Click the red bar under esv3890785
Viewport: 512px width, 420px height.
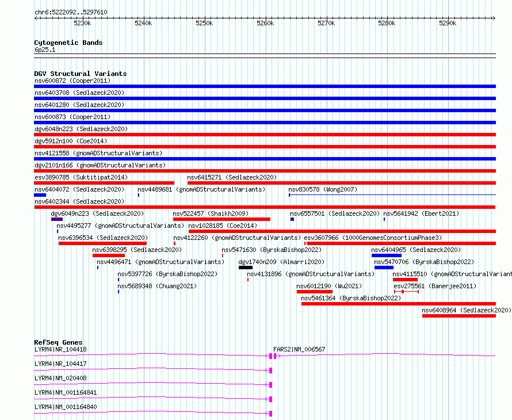pos(104,183)
